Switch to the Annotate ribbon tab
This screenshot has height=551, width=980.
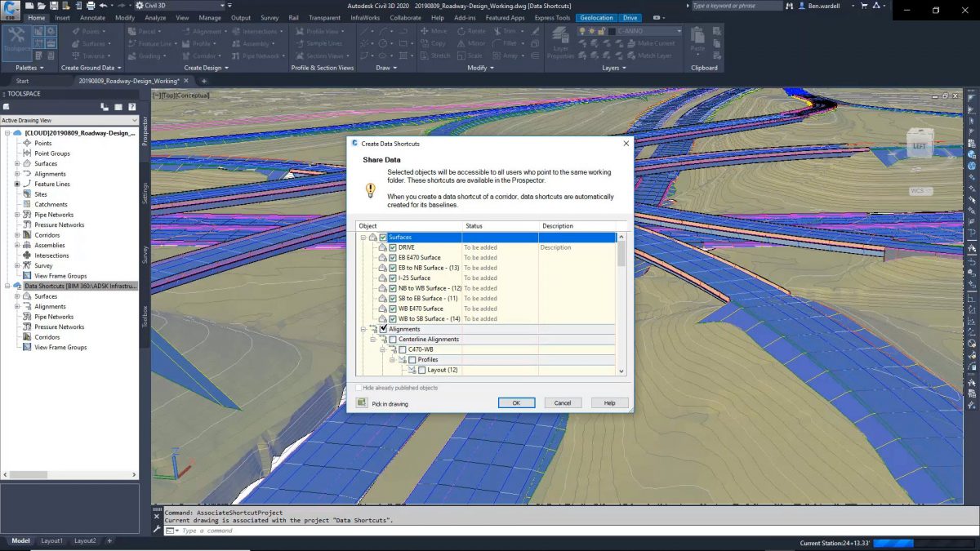[92, 17]
